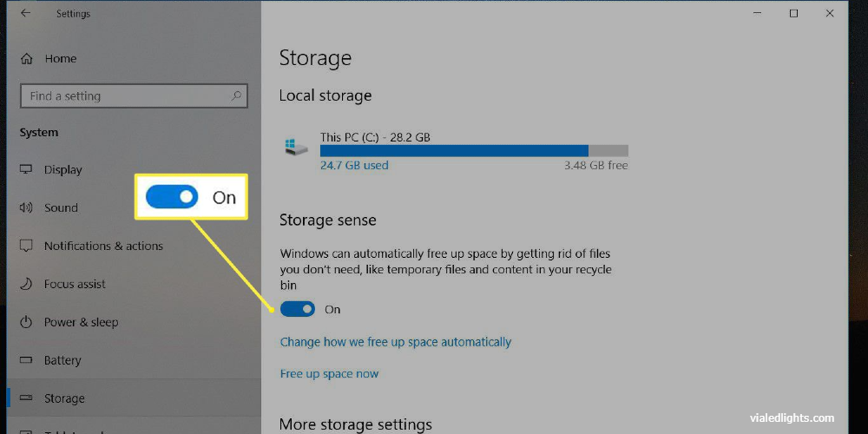Viewport: 868px width, 434px height.
Task: Click the Power & sleep icon
Action: tap(26, 322)
